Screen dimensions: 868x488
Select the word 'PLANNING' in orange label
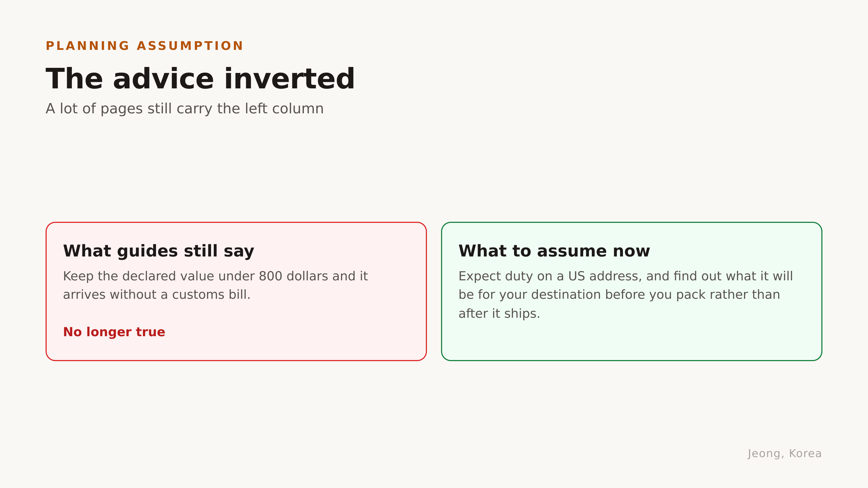88,46
